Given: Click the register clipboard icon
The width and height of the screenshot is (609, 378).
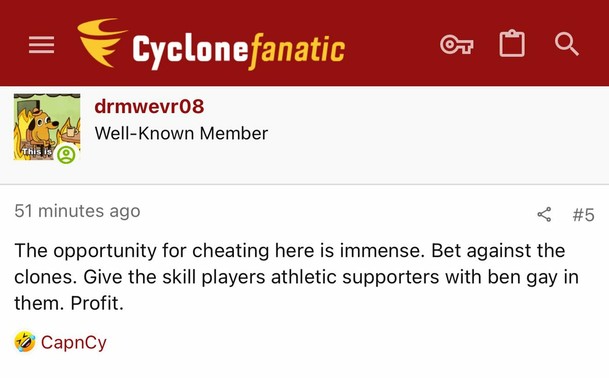Looking at the screenshot, I should click(x=512, y=44).
